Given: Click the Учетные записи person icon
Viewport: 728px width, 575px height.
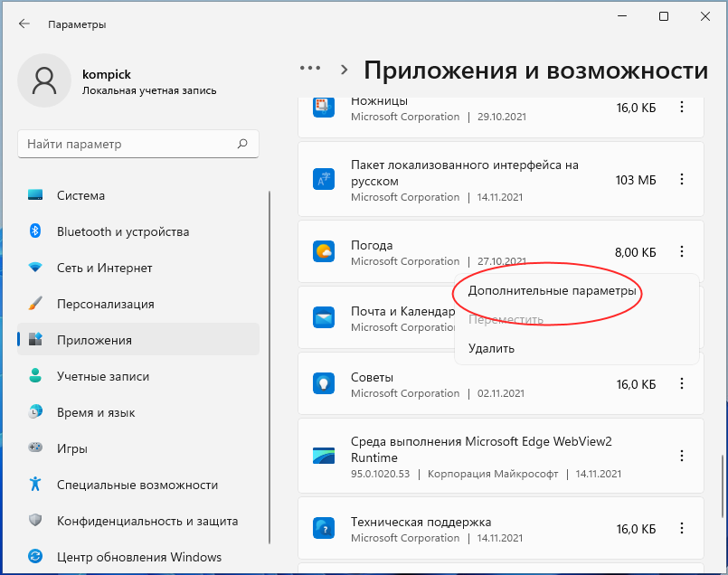Looking at the screenshot, I should pyautogui.click(x=35, y=375).
